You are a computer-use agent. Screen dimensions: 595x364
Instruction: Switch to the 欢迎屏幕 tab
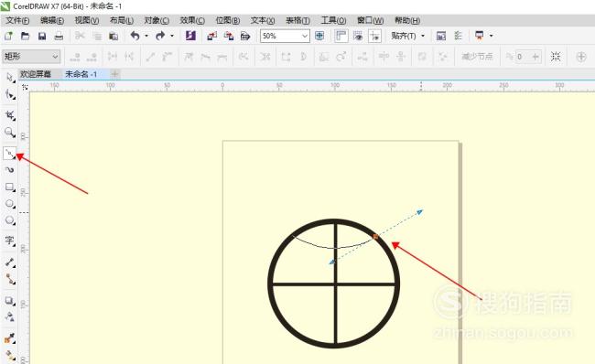[36, 74]
